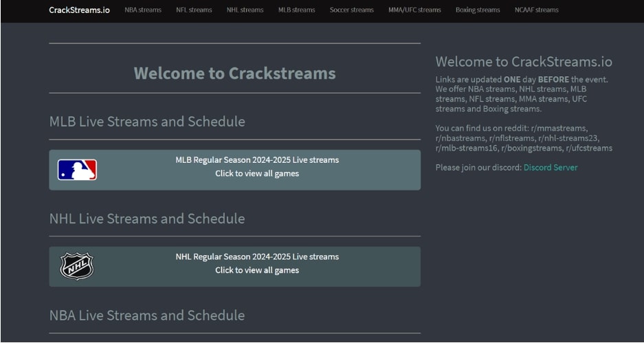Click the Welcome to Crackstreams heading
The image size is (644, 343).
(x=234, y=73)
